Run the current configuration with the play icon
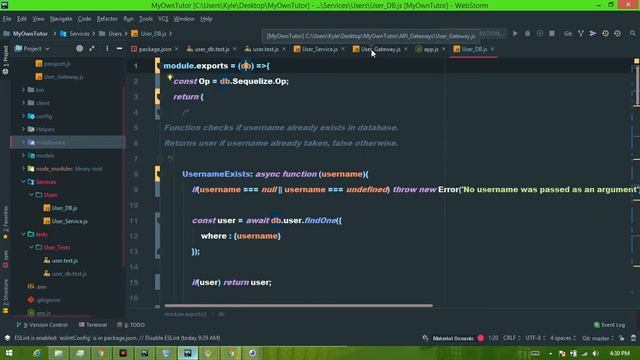The height and width of the screenshot is (360, 640). [x=515, y=33]
